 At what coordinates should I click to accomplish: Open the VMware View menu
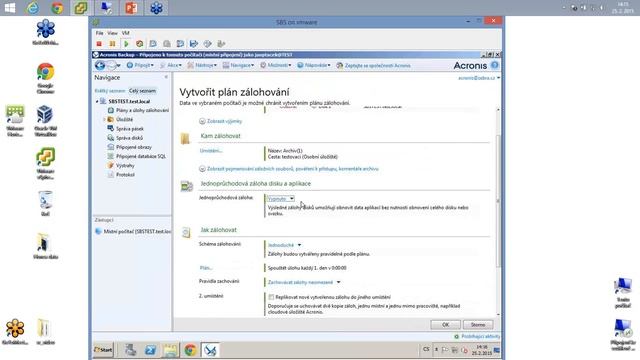click(113, 33)
